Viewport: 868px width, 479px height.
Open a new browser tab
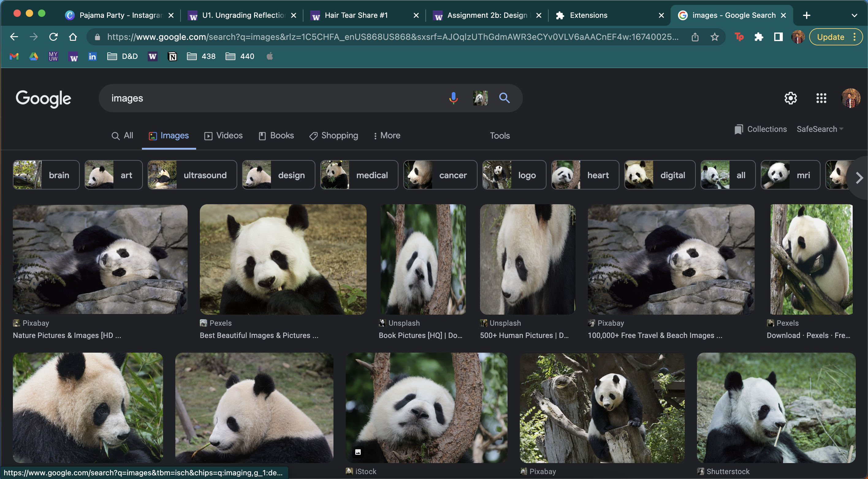point(806,15)
